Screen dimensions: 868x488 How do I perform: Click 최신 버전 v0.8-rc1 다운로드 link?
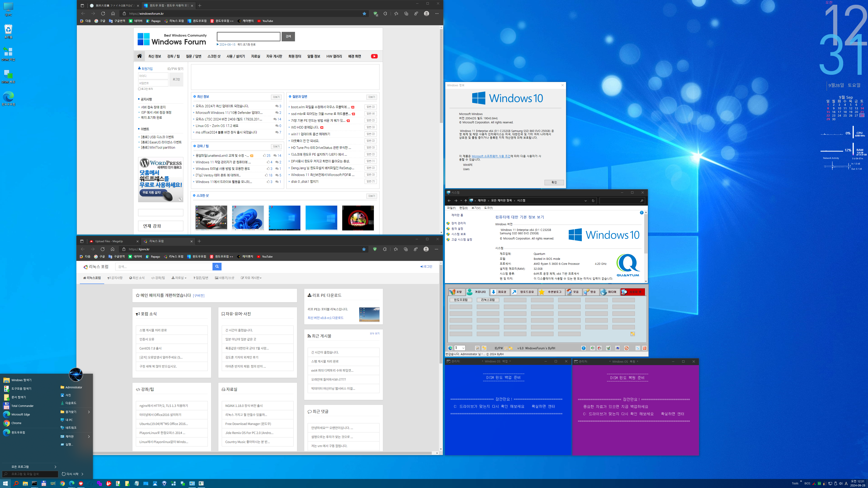(x=325, y=318)
